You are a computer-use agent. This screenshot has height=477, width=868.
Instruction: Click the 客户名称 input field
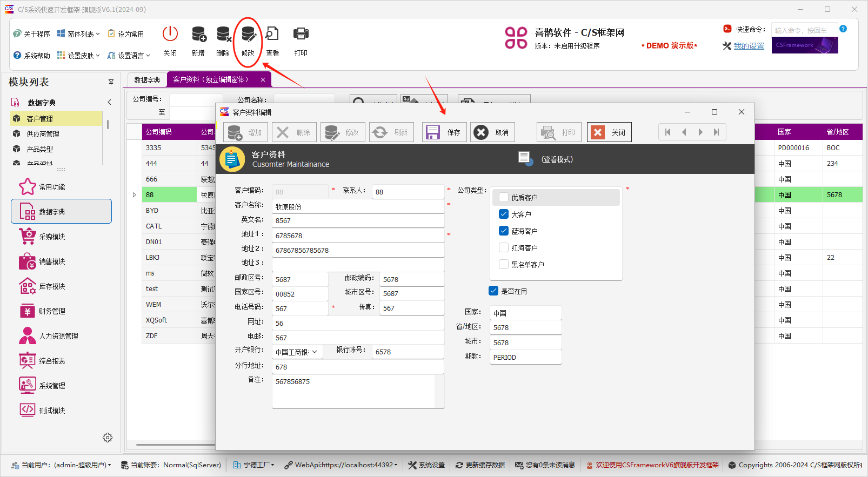358,206
